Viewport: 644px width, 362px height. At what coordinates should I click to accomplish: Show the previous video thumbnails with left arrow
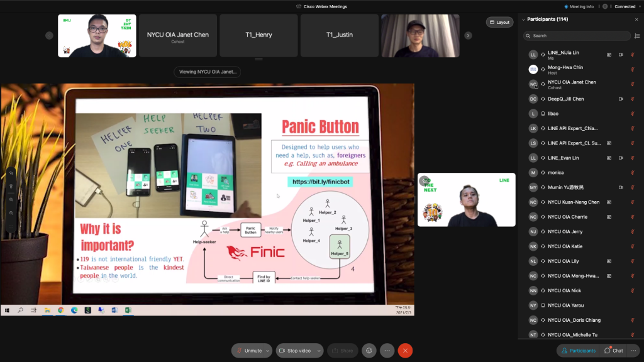[x=49, y=36]
